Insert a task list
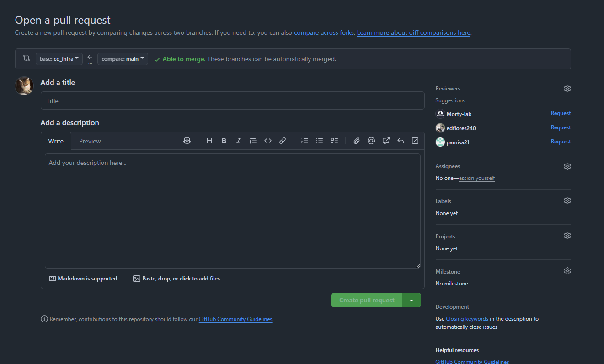604x364 pixels. (x=334, y=141)
